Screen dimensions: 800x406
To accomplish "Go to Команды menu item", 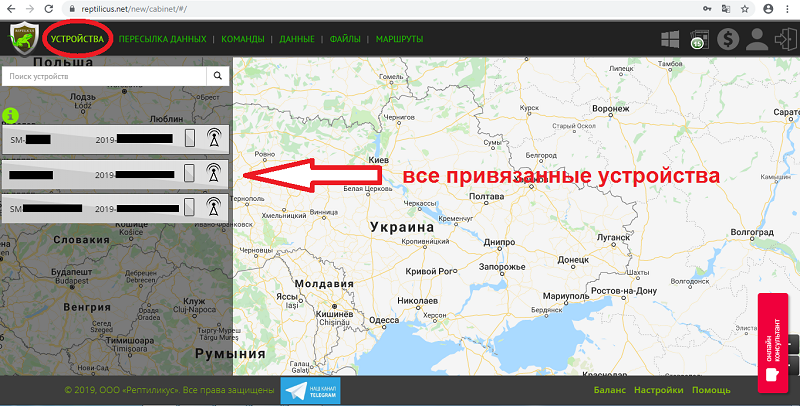I will click(242, 39).
